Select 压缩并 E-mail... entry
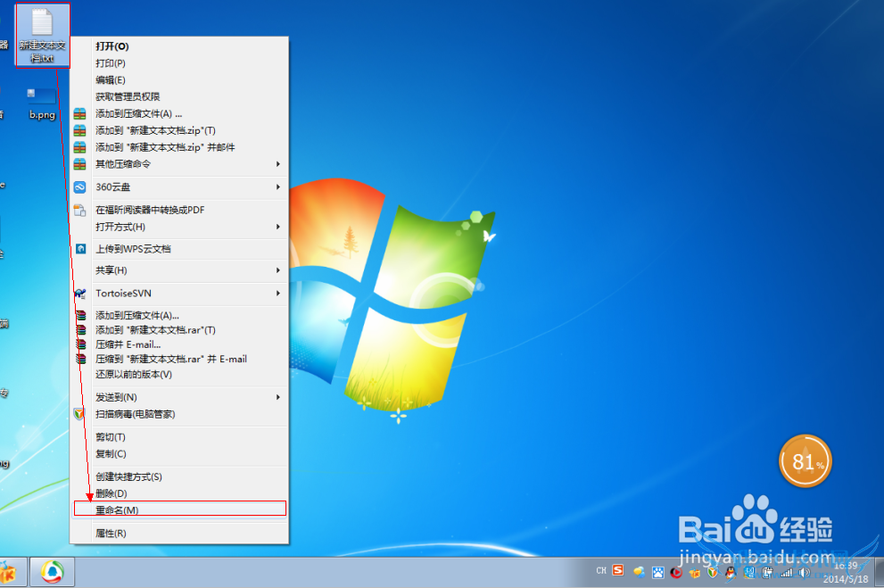Image resolution: width=884 pixels, height=588 pixels. click(179, 344)
